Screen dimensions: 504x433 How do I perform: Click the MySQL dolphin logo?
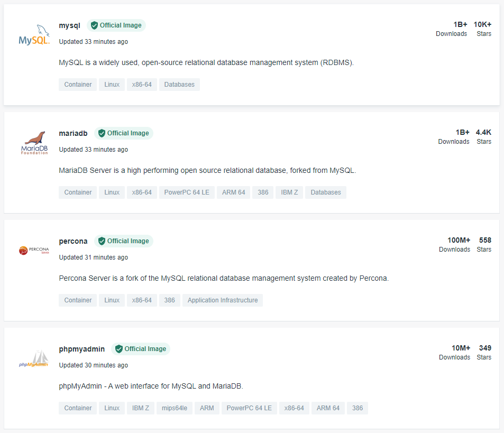tap(34, 35)
